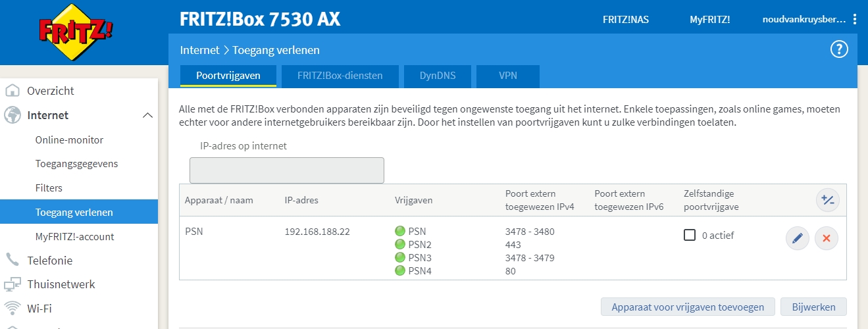The image size is (868, 329).
Task: Click the Thuisnetwerk computer icon
Action: [13, 284]
